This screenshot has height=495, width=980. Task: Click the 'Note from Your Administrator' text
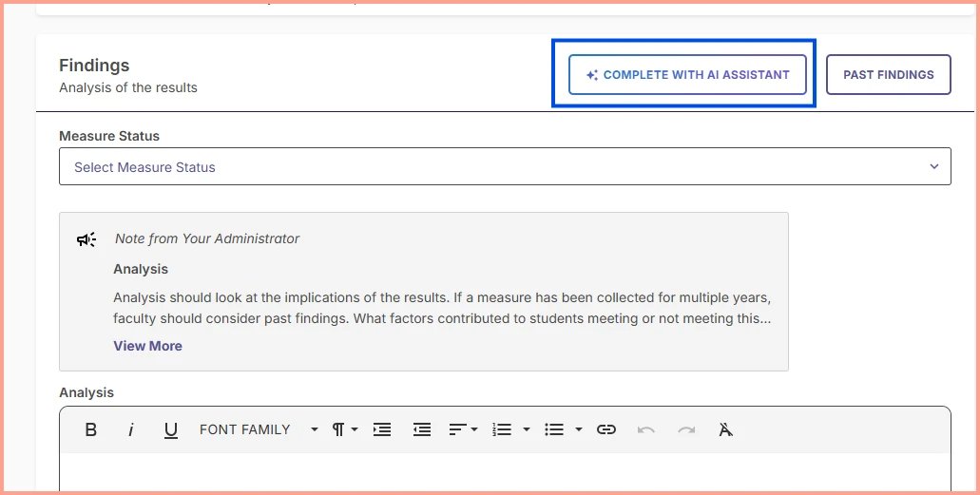[x=207, y=238]
